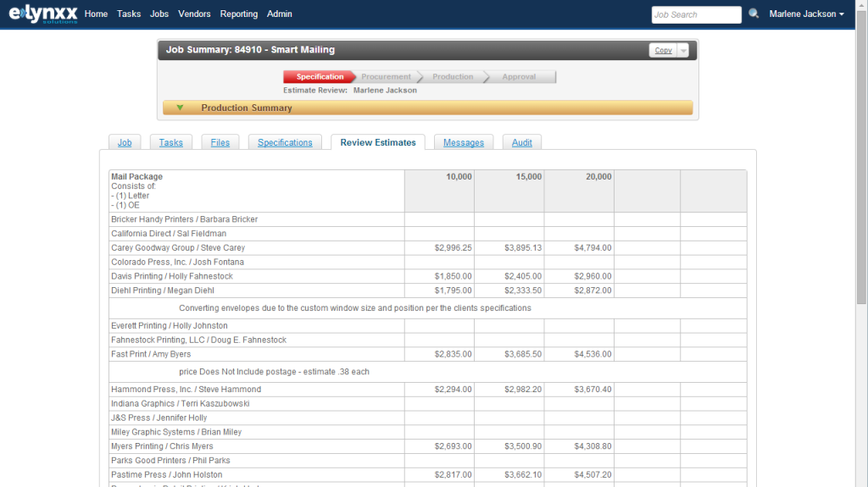
Task: Open the Marlene Jackson user menu
Action: coord(806,14)
